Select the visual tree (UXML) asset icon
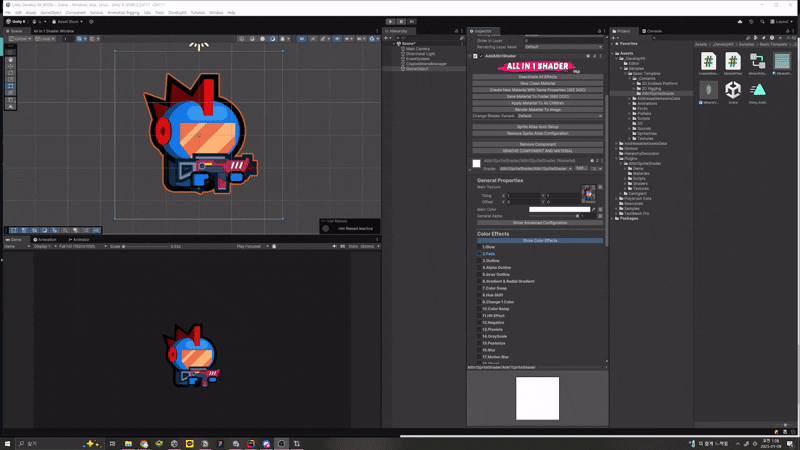Image resolution: width=800 pixels, height=450 pixels. (x=757, y=63)
